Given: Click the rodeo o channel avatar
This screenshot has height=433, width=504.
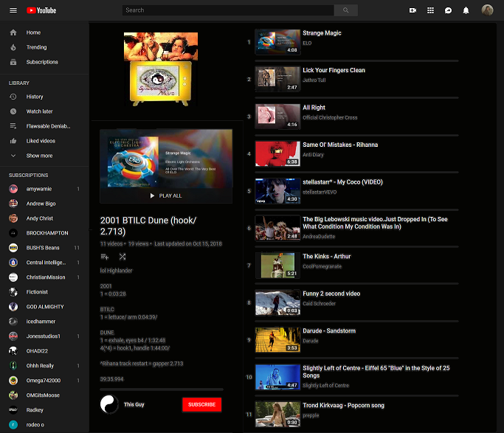Looking at the screenshot, I should [x=13, y=425].
